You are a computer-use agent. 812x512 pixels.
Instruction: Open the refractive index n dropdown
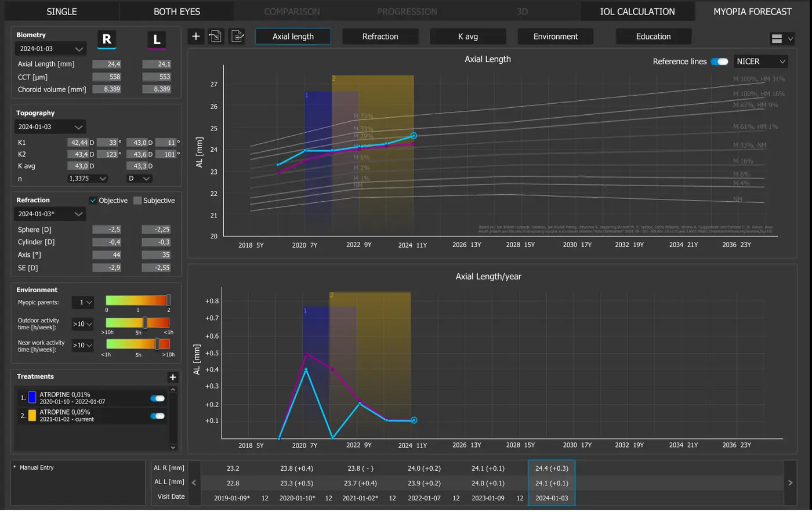pos(88,179)
